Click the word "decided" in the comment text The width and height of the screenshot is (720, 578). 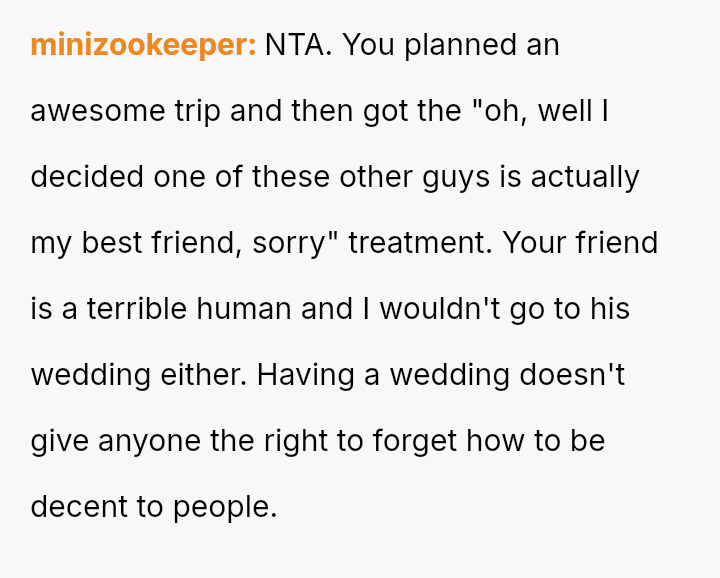coord(87,177)
